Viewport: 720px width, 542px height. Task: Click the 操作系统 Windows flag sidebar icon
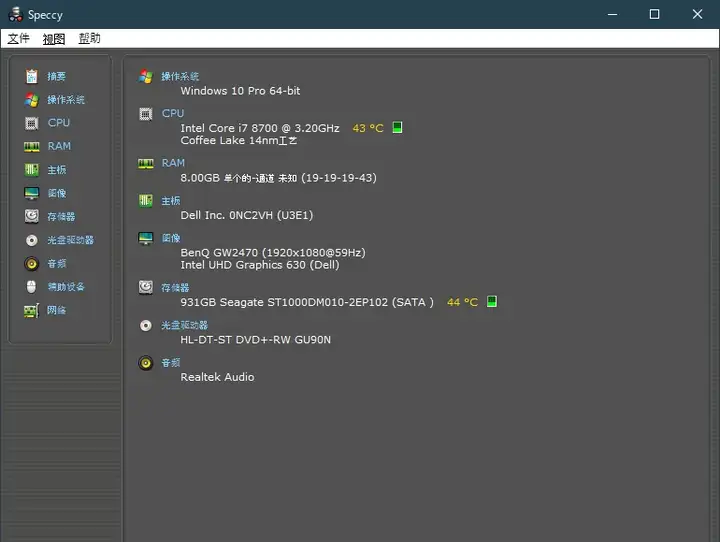pos(32,100)
